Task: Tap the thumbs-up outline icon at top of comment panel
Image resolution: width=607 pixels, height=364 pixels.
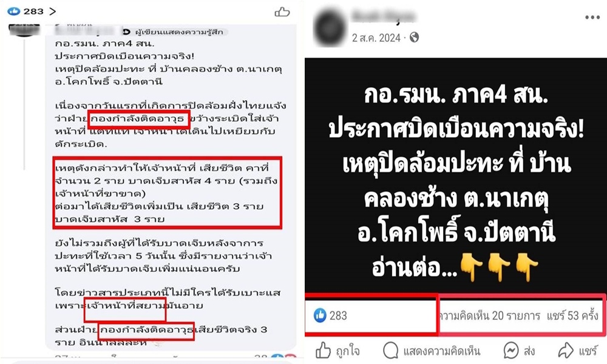Action: pyautogui.click(x=282, y=12)
